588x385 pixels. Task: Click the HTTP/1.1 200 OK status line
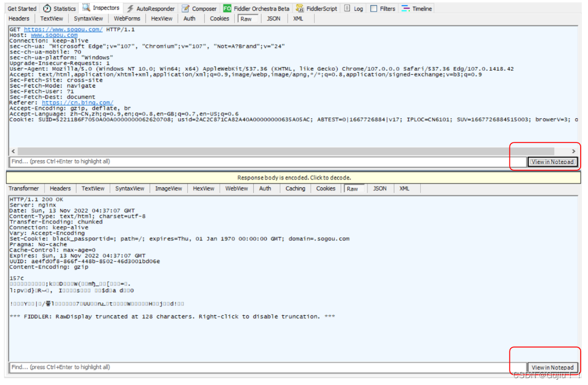(36, 199)
